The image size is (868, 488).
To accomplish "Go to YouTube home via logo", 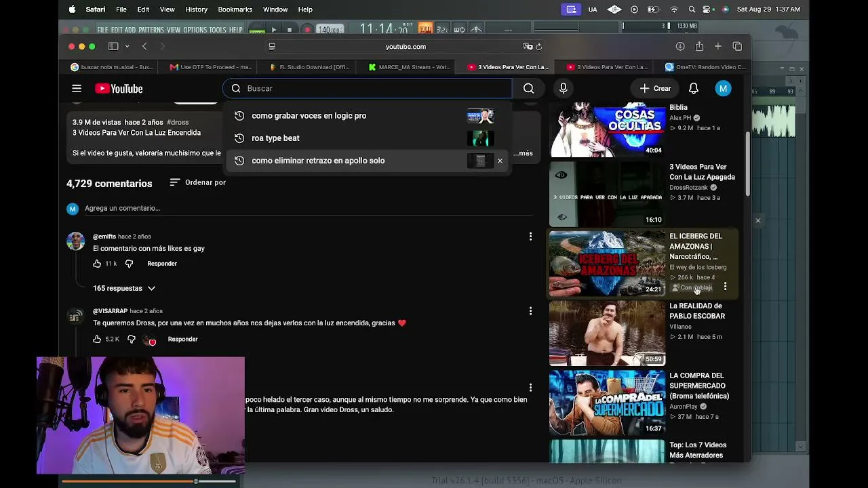I will [x=119, y=89].
